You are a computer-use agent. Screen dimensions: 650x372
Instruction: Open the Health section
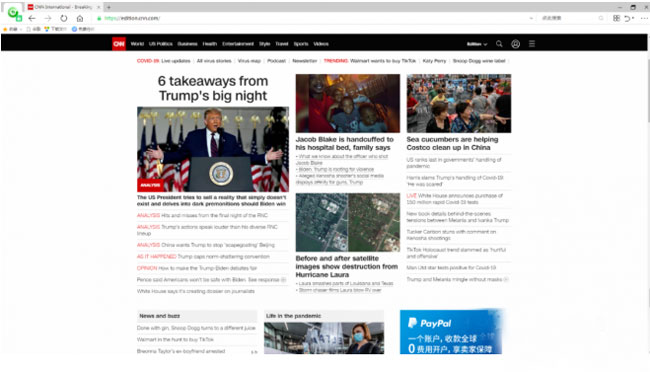(x=210, y=44)
